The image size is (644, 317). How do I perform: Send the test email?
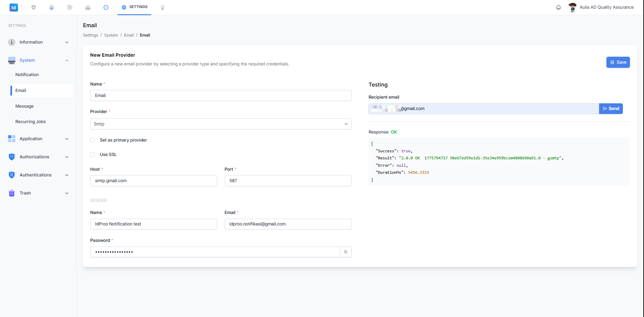click(611, 109)
